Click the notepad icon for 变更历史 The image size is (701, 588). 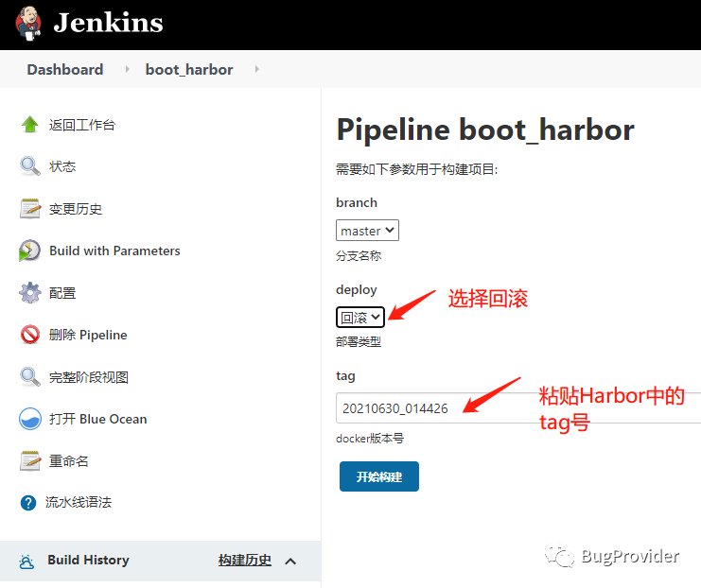point(30,209)
